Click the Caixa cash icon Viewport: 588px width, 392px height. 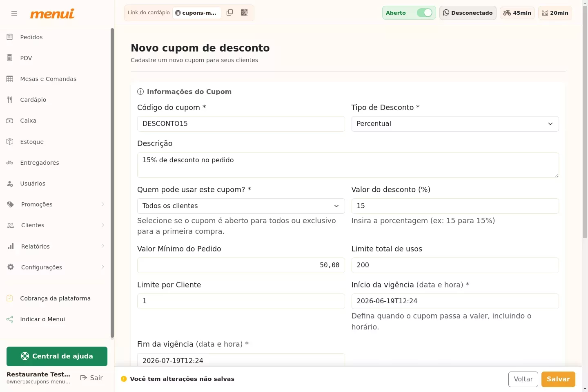pos(10,121)
